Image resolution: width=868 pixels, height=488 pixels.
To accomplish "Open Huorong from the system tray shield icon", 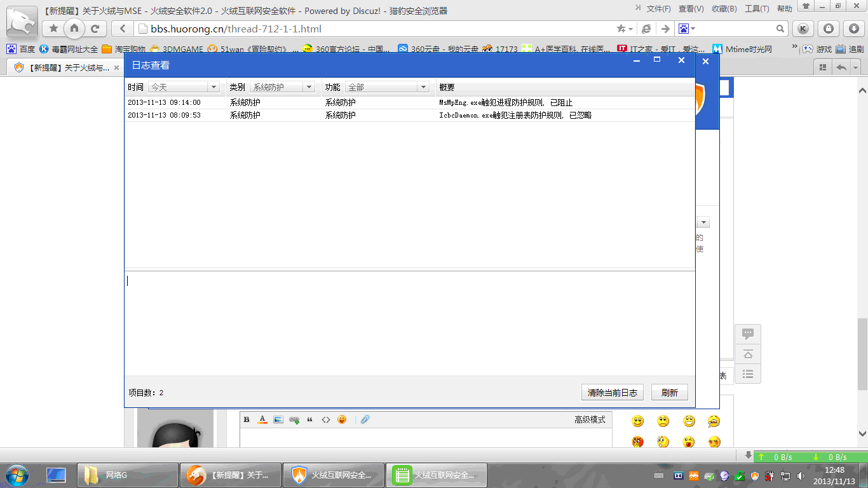I will pyautogui.click(x=754, y=475).
